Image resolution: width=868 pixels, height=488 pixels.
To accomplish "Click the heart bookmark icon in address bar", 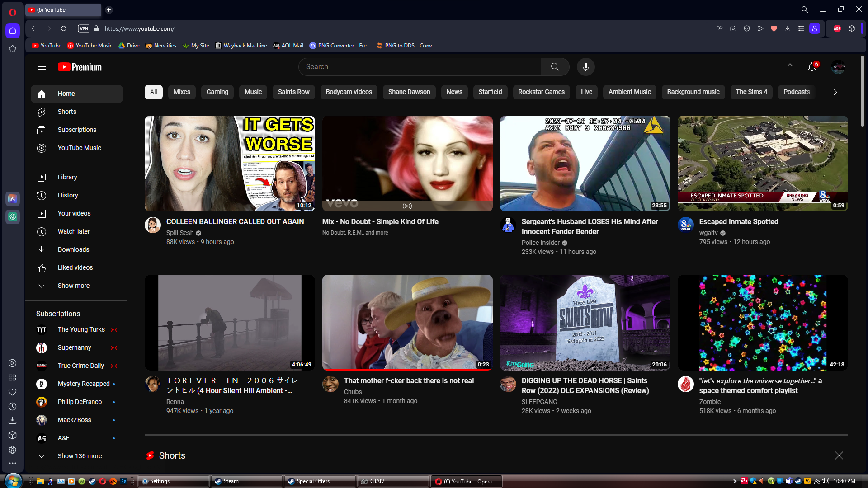I will pyautogui.click(x=774, y=28).
